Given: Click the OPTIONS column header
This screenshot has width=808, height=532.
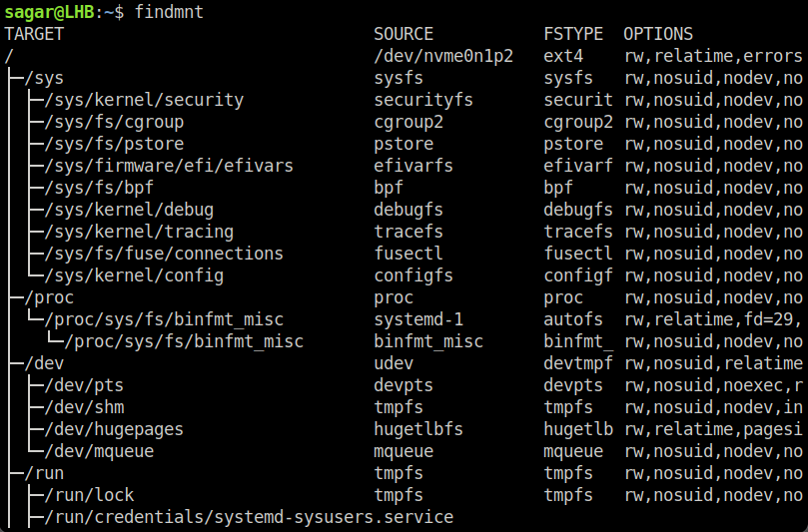Looking at the screenshot, I should coord(658,34).
